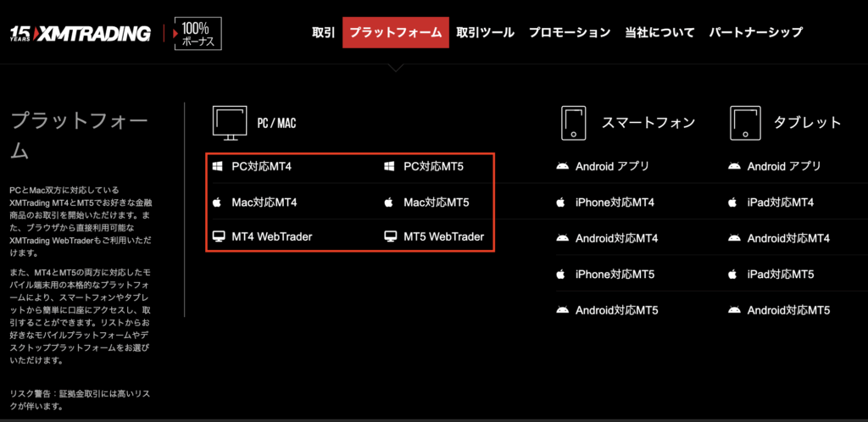Screen dimensions: 868x422
Task: Click Apple icon beside iPad対応MT4
Action: [x=732, y=203]
